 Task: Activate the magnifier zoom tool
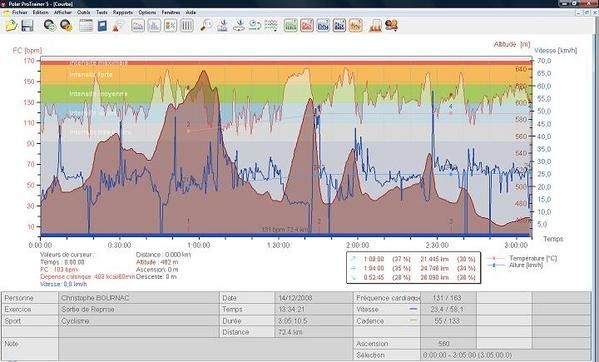tap(206, 26)
